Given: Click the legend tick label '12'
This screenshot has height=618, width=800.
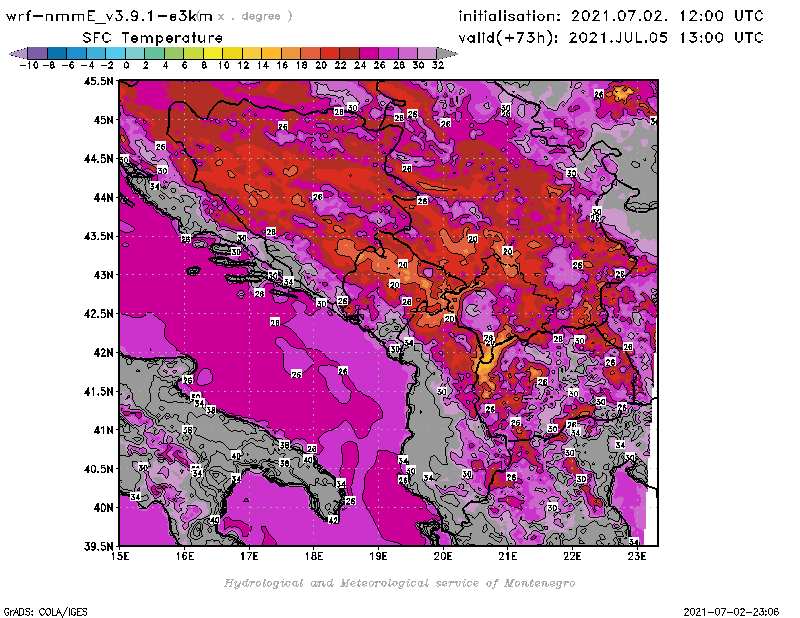Looking at the screenshot, I should [x=243, y=66].
